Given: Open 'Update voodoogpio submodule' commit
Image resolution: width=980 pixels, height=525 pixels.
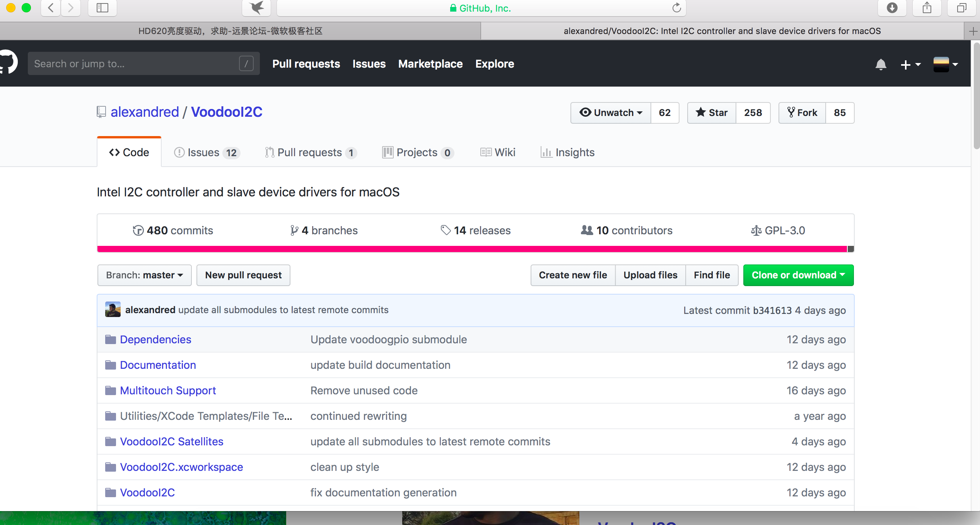Looking at the screenshot, I should point(389,339).
